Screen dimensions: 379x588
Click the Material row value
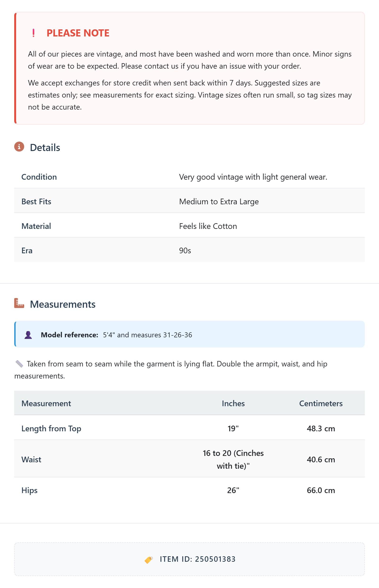click(208, 226)
